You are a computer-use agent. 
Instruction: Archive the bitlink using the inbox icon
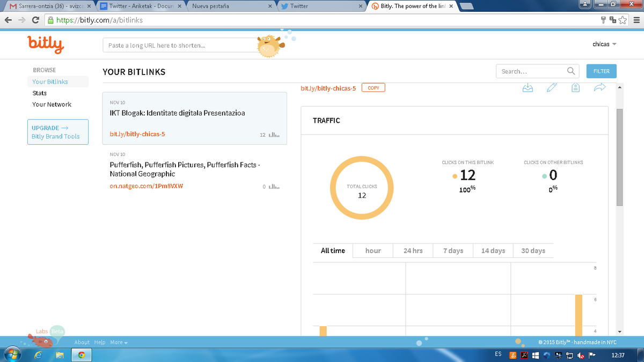point(528,88)
